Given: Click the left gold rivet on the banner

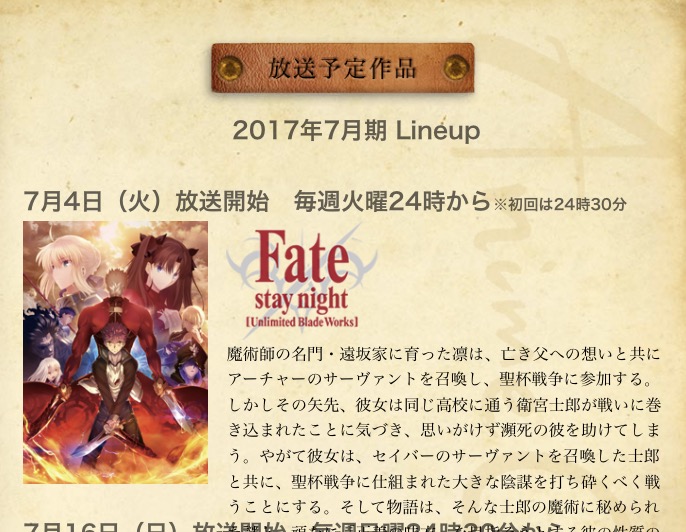Looking at the screenshot, I should [230, 68].
